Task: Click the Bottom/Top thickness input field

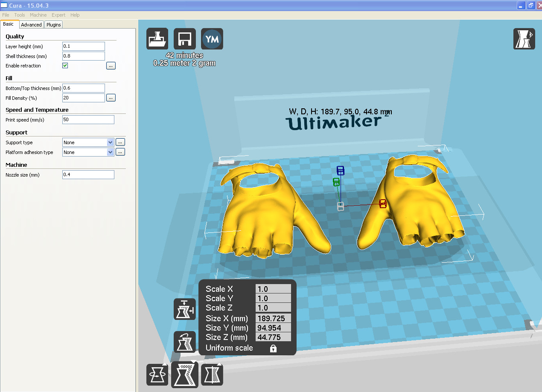Action: (84, 88)
